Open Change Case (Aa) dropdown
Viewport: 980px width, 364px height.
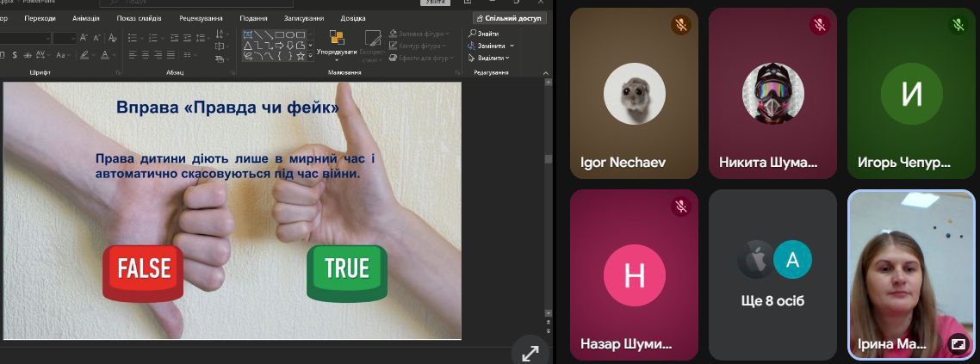tap(63, 55)
